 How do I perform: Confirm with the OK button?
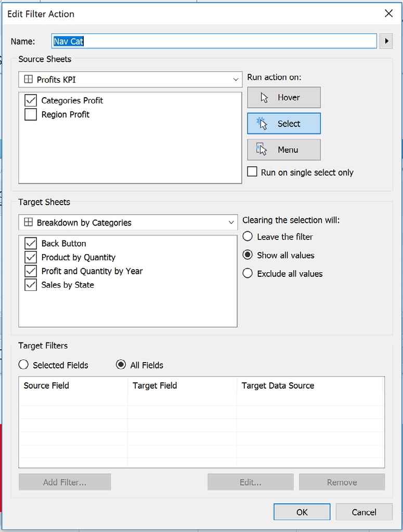[302, 512]
